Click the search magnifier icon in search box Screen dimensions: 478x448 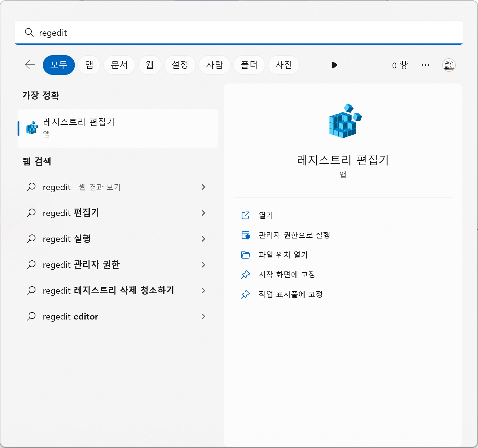29,32
